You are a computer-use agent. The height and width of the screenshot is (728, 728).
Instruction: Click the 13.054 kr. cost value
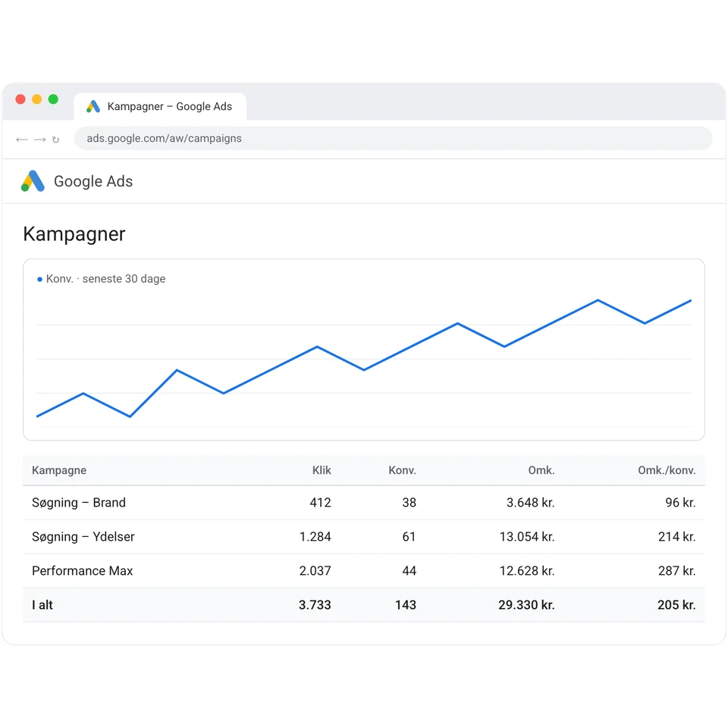pyautogui.click(x=527, y=537)
